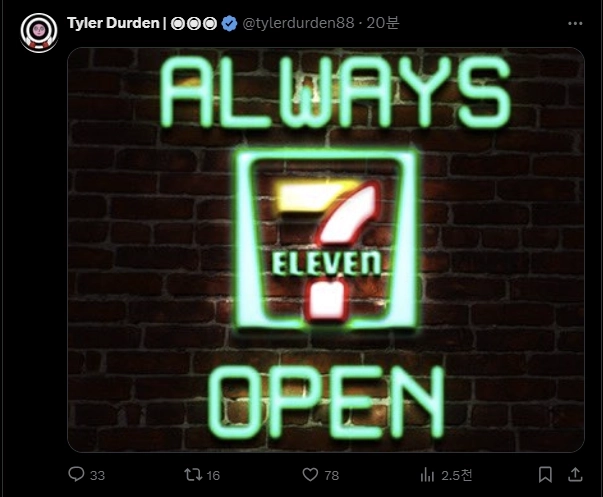The height and width of the screenshot is (497, 603).
Task: Click the reply speech bubble icon
Action: tap(76, 474)
